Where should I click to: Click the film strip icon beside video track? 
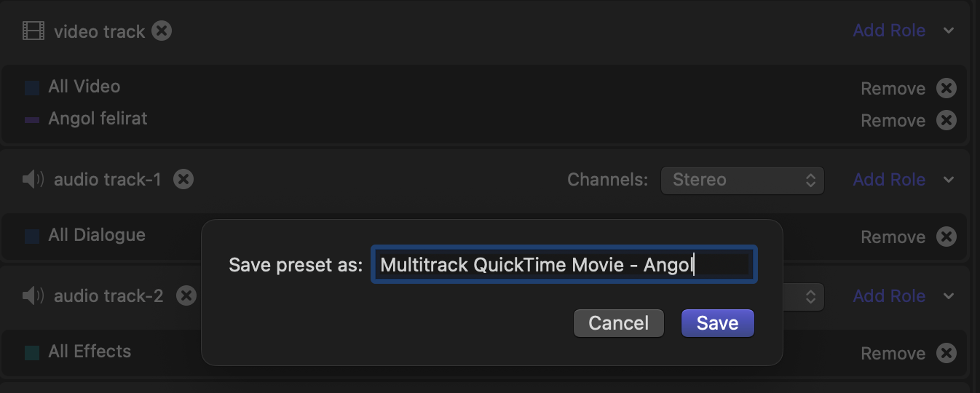(33, 31)
